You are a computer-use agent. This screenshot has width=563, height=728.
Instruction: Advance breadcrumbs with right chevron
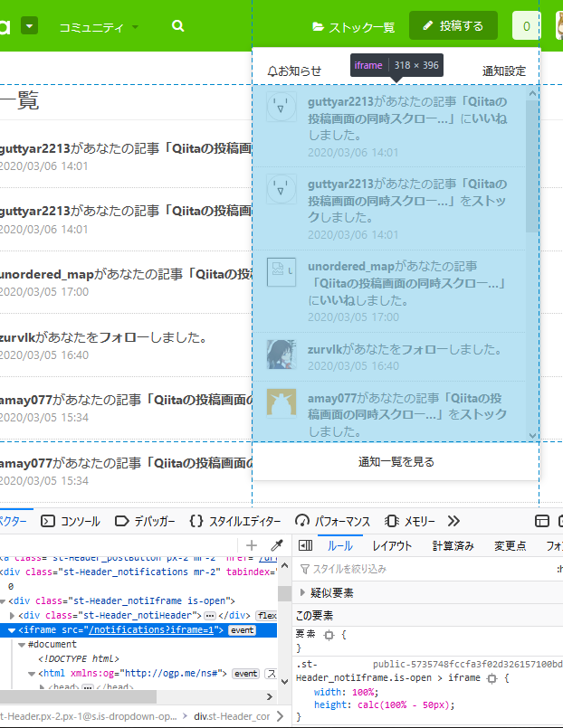coord(280,716)
